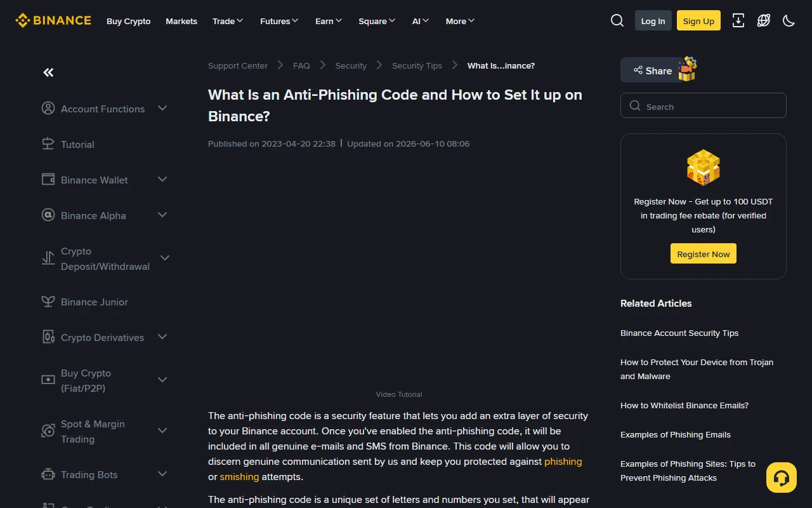This screenshot has height=508, width=812.
Task: Open the More dropdown menu
Action: (x=460, y=21)
